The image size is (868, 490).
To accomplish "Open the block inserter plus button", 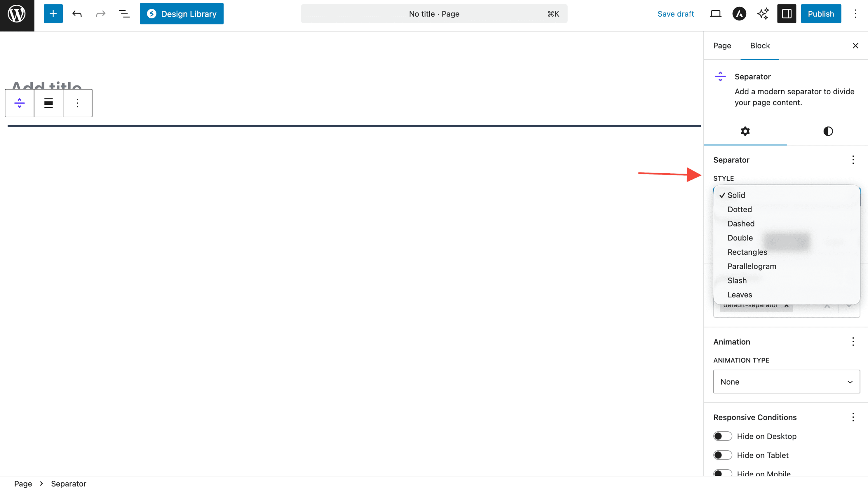I will pos(53,14).
